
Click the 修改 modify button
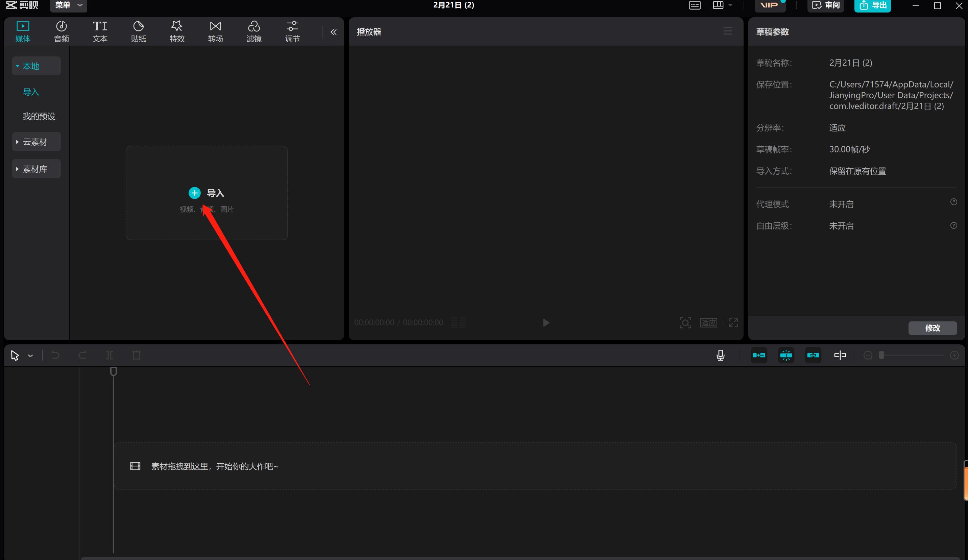[x=932, y=327]
